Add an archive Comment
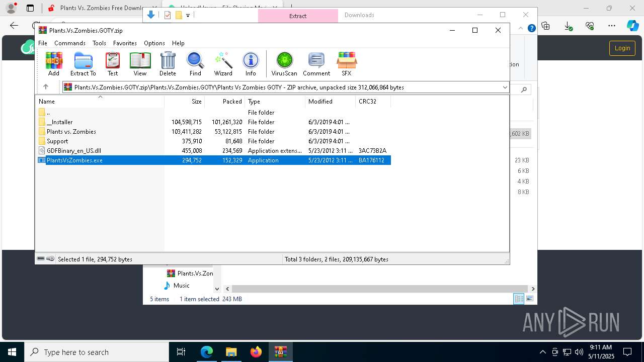 tap(316, 64)
